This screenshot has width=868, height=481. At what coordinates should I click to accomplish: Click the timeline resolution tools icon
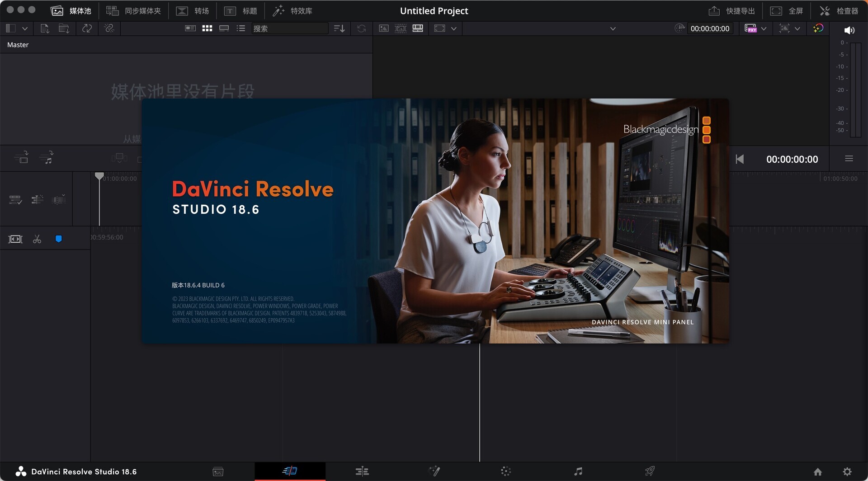click(x=784, y=28)
